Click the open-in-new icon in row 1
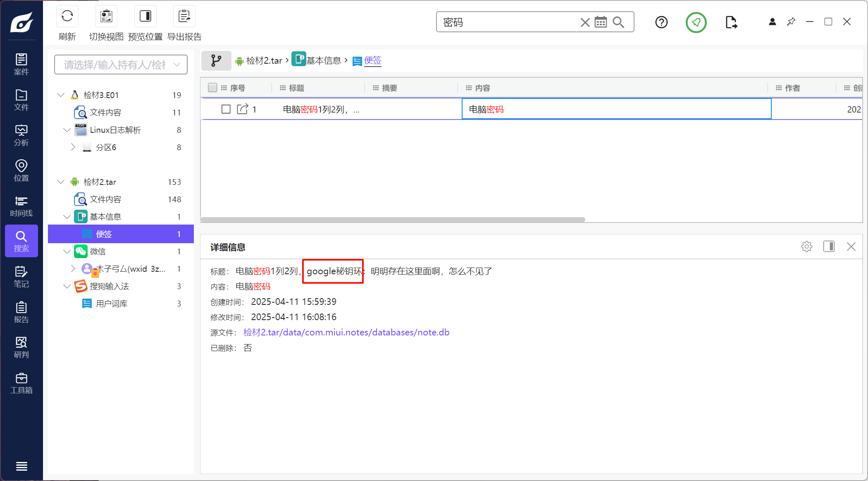 (x=242, y=109)
